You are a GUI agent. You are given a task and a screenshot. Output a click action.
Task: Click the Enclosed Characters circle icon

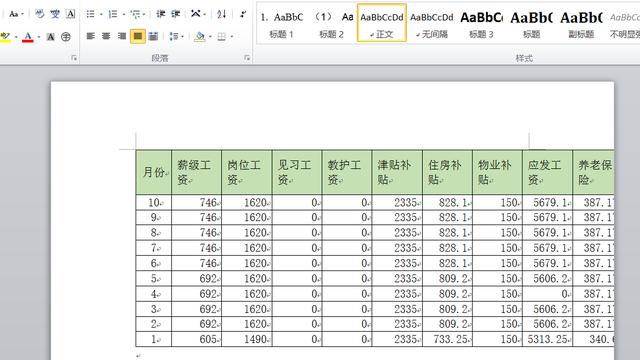click(66, 37)
